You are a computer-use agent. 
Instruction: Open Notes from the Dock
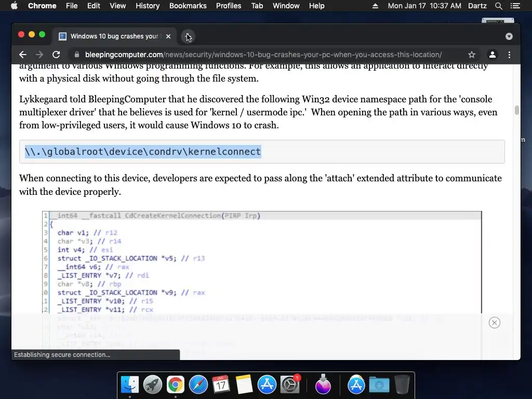pos(244,385)
